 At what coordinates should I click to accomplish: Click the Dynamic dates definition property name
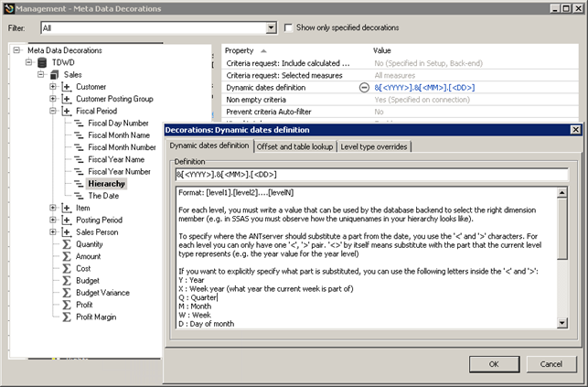click(x=266, y=88)
